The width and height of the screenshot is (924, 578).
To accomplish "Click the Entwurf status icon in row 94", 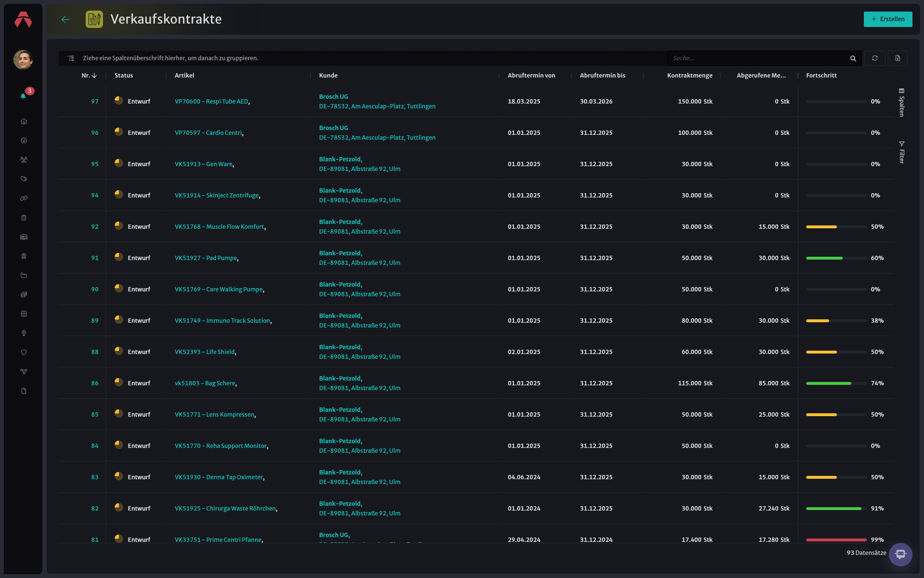I will click(x=119, y=195).
